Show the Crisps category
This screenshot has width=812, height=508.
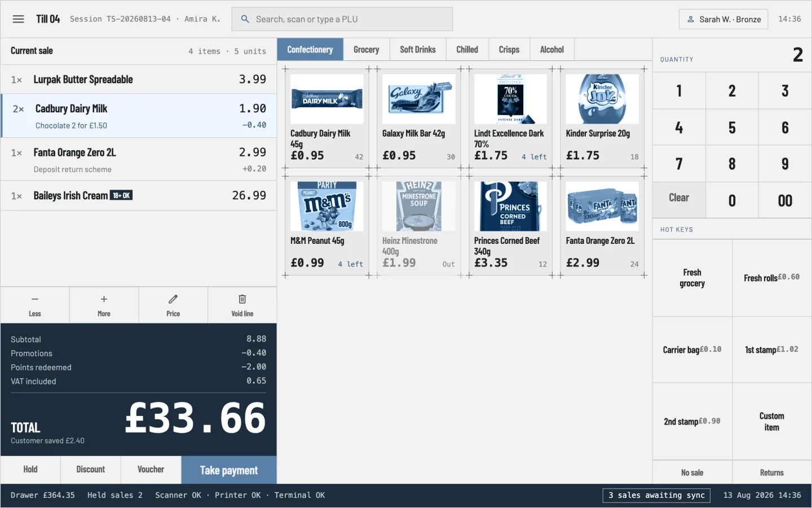point(509,50)
